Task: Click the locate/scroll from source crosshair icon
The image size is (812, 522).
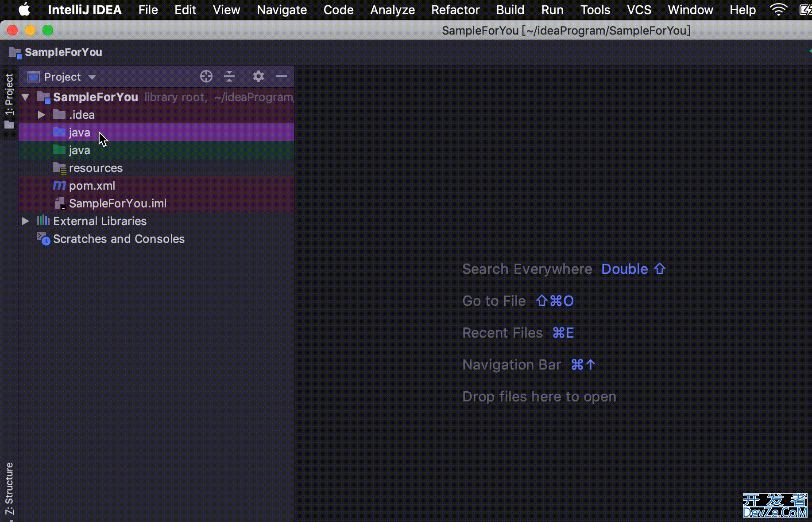Action: point(206,77)
